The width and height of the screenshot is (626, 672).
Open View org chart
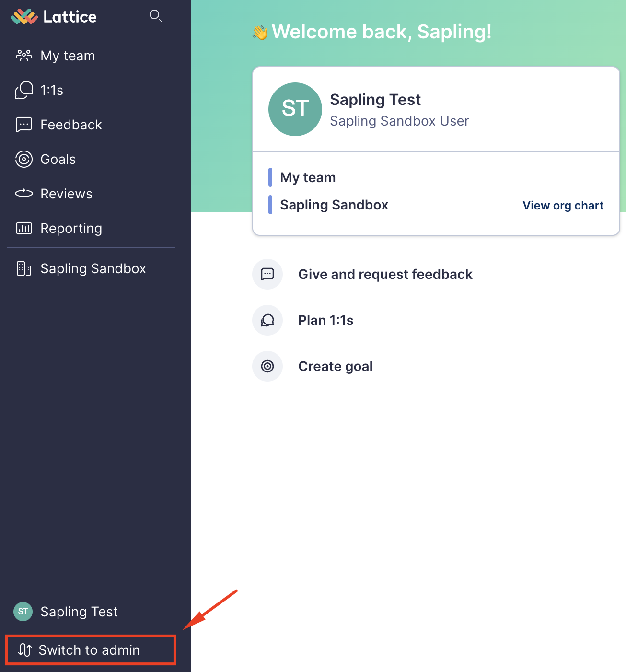(x=562, y=205)
